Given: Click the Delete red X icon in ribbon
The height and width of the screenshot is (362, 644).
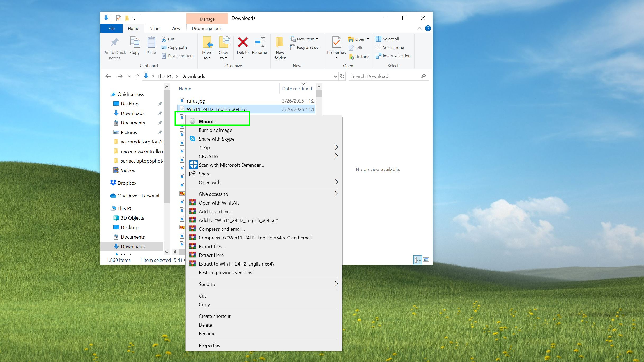Looking at the screenshot, I should [242, 42].
